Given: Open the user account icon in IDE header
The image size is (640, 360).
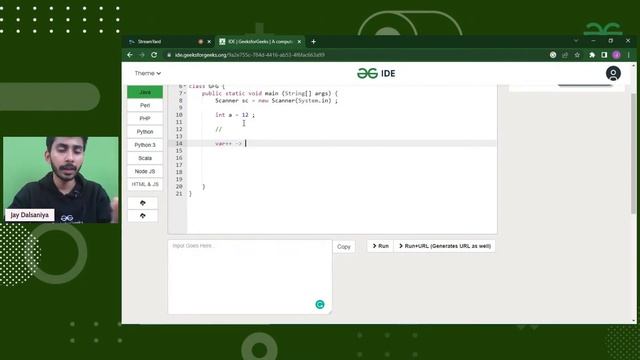Looking at the screenshot, I should [613, 73].
